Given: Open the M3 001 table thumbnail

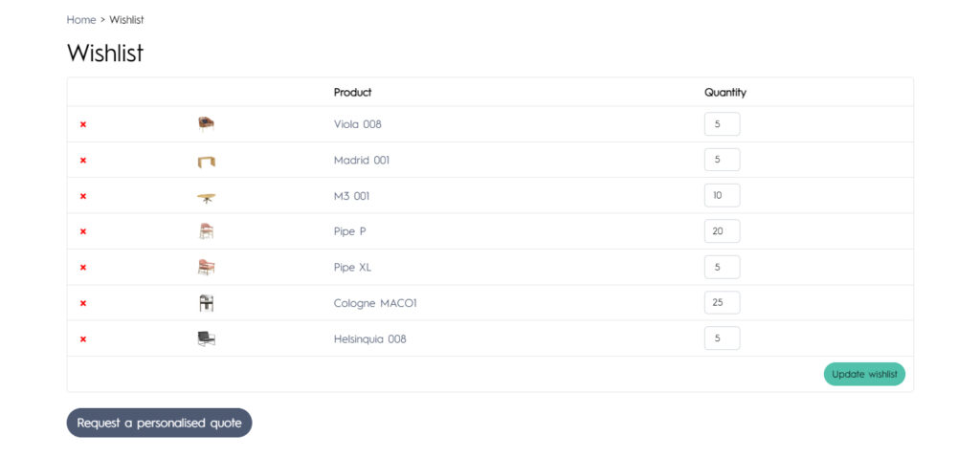Looking at the screenshot, I should coord(206,197).
